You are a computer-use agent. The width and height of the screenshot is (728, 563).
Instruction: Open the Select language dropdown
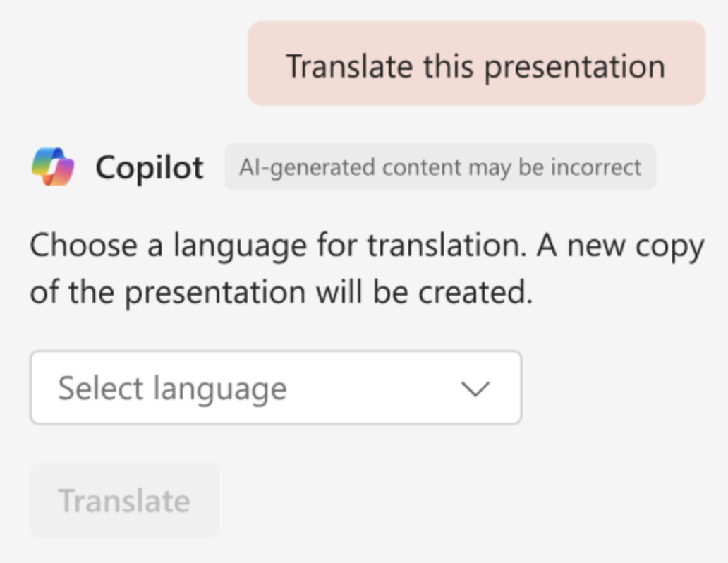coord(277,387)
